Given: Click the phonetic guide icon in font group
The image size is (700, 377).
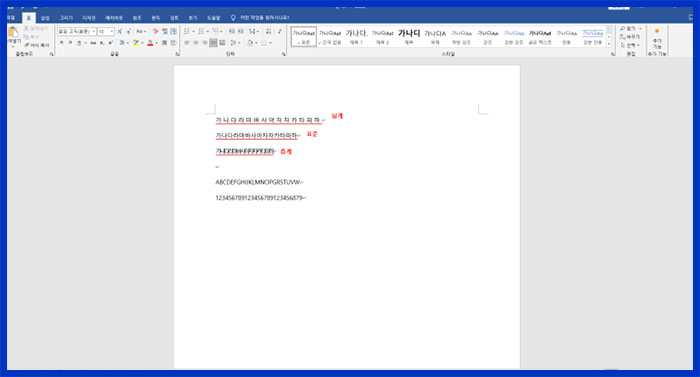Looking at the screenshot, I should (165, 31).
